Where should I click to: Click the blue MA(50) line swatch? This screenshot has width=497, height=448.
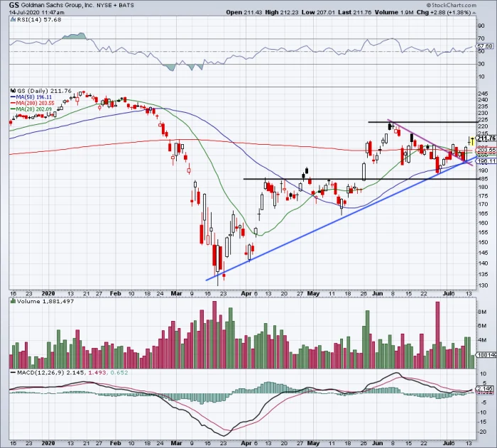click(13, 97)
